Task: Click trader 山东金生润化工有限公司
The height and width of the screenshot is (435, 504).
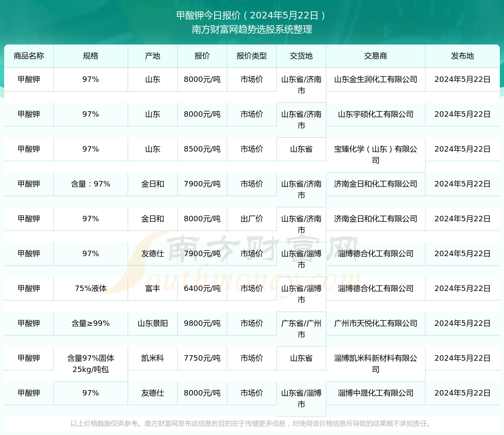Action: coord(375,79)
